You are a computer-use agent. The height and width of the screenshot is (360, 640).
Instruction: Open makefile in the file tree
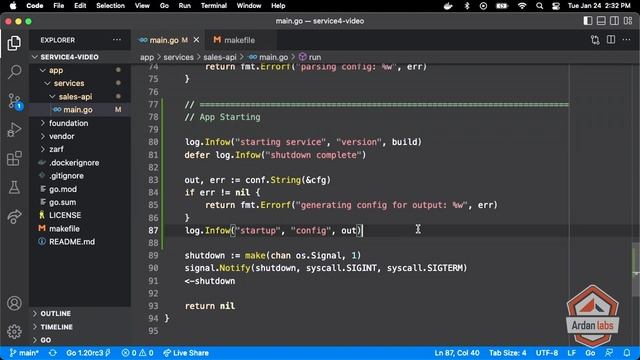coord(80,229)
